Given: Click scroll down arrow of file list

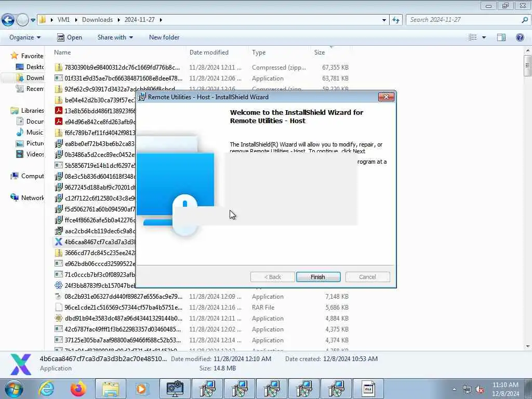Looking at the screenshot, I should tap(528, 347).
